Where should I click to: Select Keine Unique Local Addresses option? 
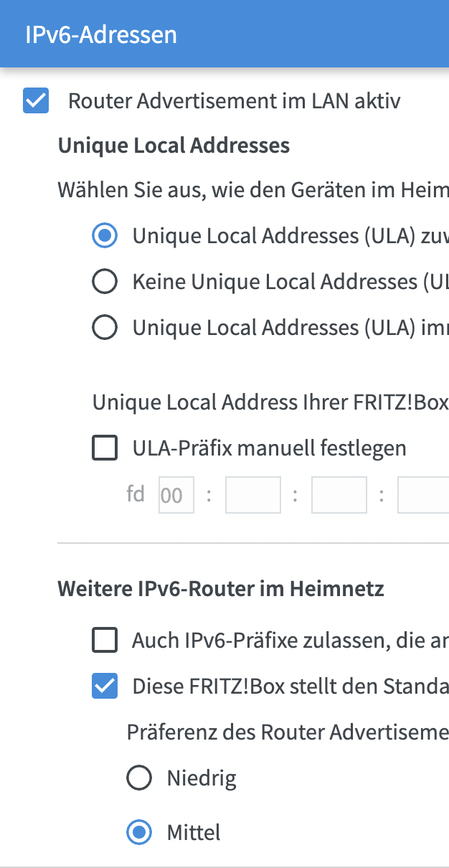point(105,283)
